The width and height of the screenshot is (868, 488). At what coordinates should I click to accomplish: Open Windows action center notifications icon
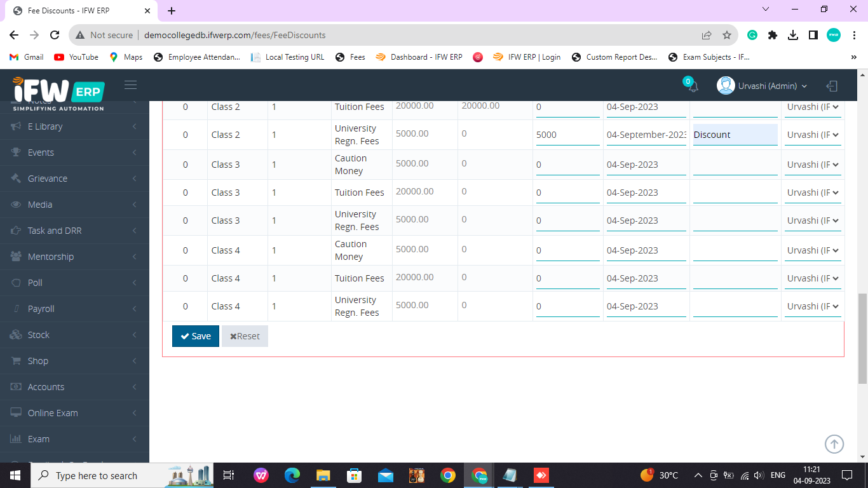pyautogui.click(x=847, y=475)
